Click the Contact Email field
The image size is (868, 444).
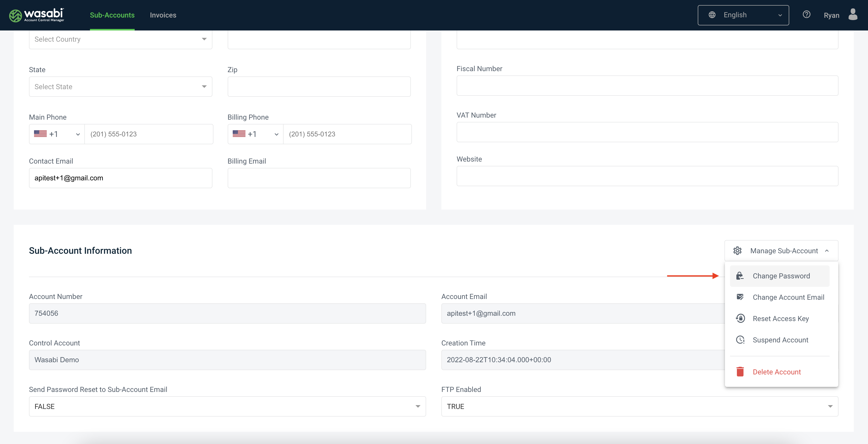point(120,178)
